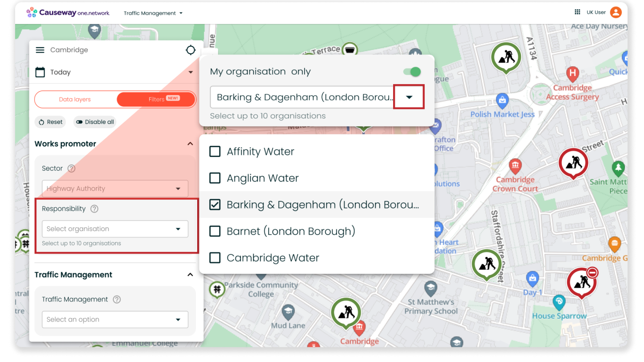Collapse the Traffic Management section
The height and width of the screenshot is (362, 644).
pyautogui.click(x=190, y=275)
